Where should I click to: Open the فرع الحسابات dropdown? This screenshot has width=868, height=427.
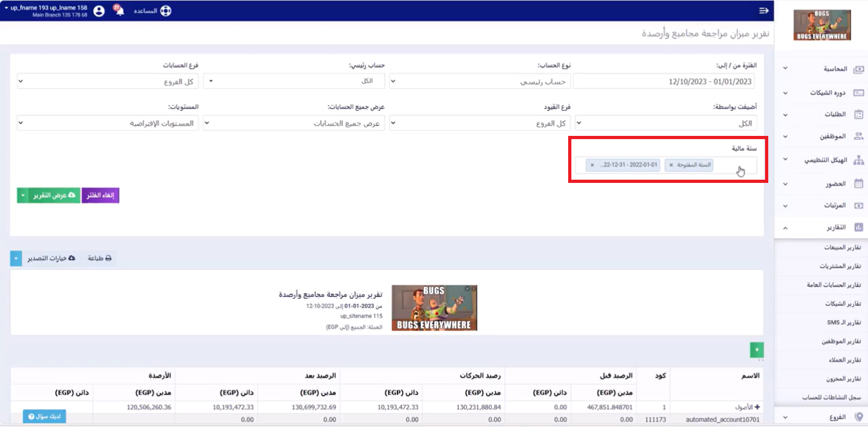click(107, 82)
